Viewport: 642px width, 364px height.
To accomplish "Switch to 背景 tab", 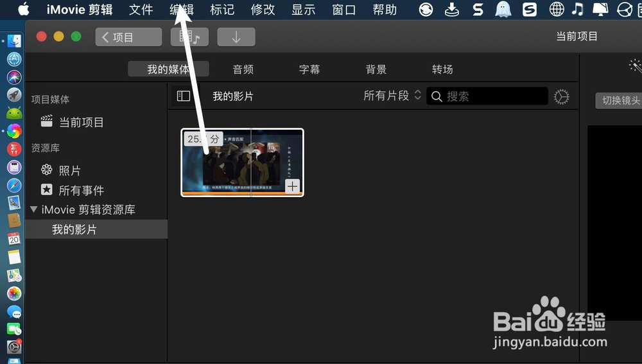I will coord(376,69).
